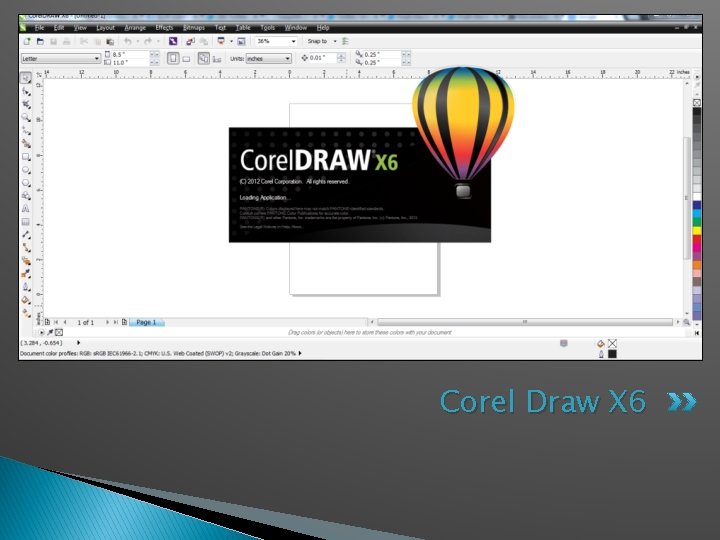The image size is (720, 540).
Task: Expand the coordinates status flyout arrow
Action: pyautogui.click(x=79, y=343)
